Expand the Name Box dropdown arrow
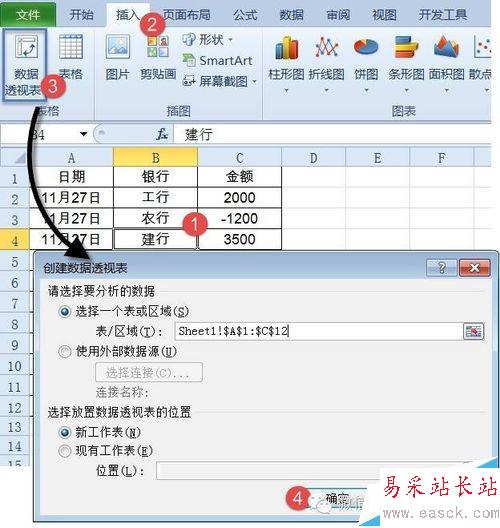The width and height of the screenshot is (500, 528). coord(83,134)
